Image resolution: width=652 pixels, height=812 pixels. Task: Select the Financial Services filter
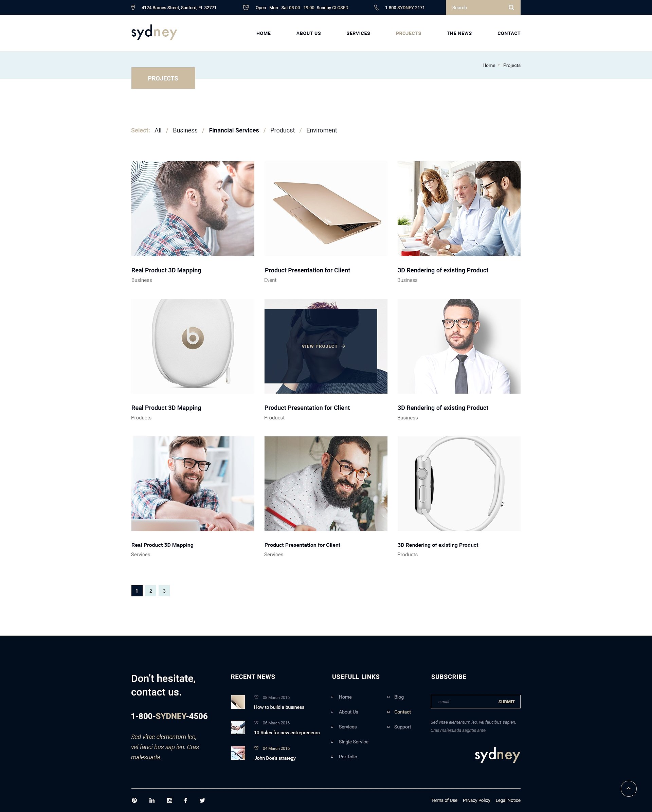[x=234, y=130]
